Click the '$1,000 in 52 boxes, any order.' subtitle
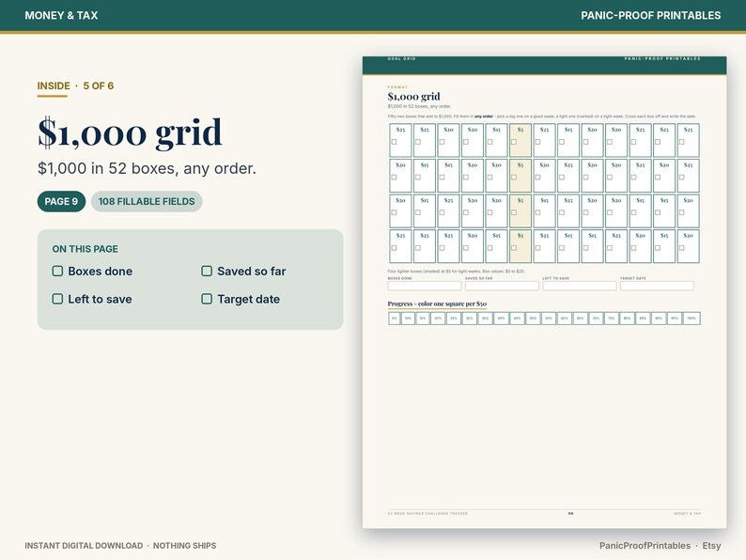The image size is (746, 560). coord(147,168)
